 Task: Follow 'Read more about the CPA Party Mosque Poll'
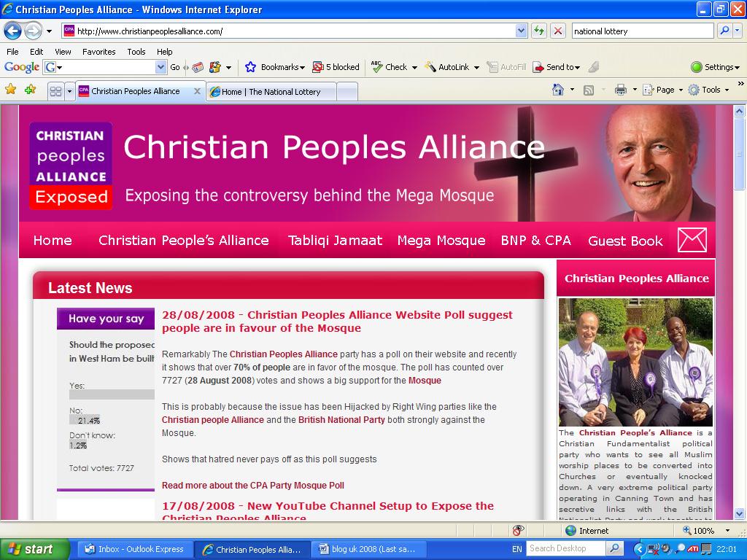pos(253,485)
